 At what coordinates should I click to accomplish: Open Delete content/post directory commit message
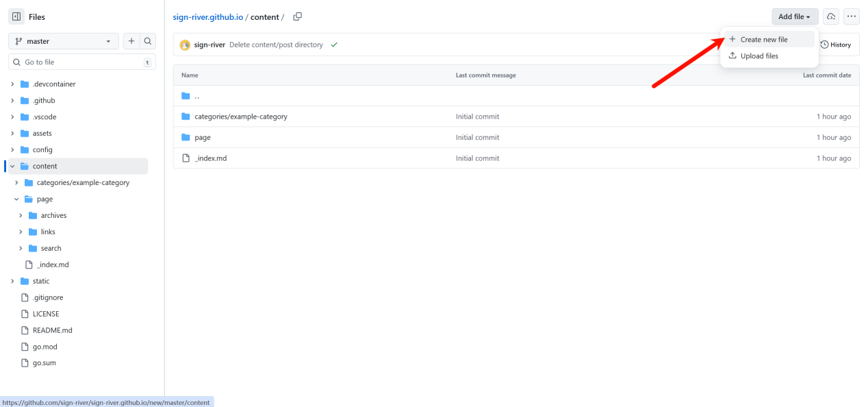click(x=276, y=45)
